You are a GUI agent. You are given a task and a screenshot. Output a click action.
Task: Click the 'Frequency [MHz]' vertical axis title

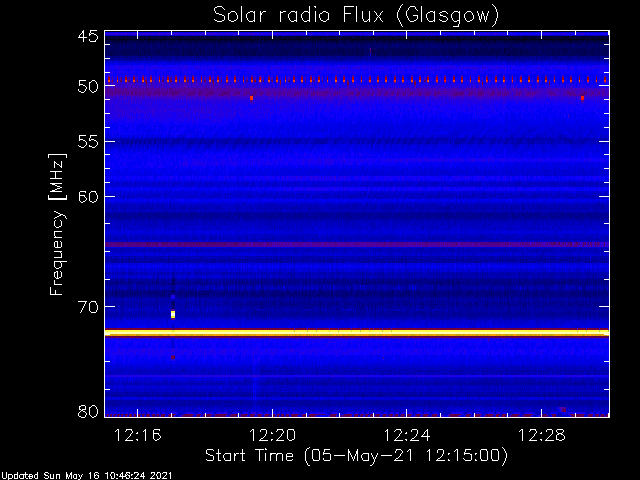click(57, 224)
